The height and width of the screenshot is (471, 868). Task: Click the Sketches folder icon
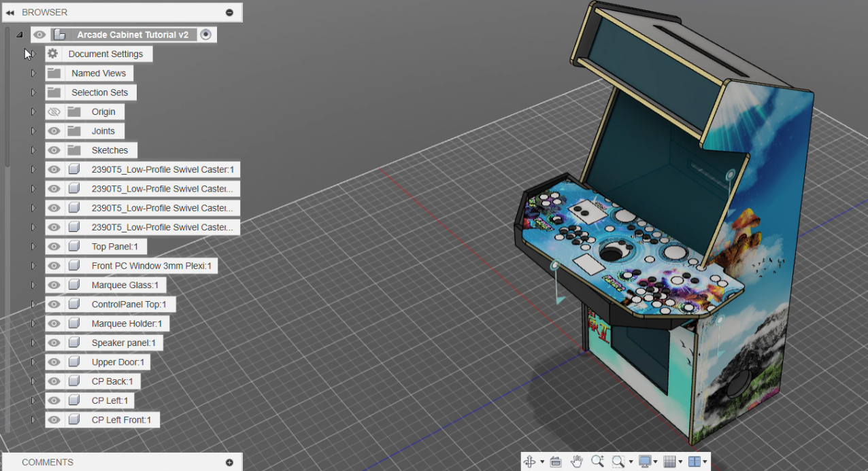[x=73, y=150]
